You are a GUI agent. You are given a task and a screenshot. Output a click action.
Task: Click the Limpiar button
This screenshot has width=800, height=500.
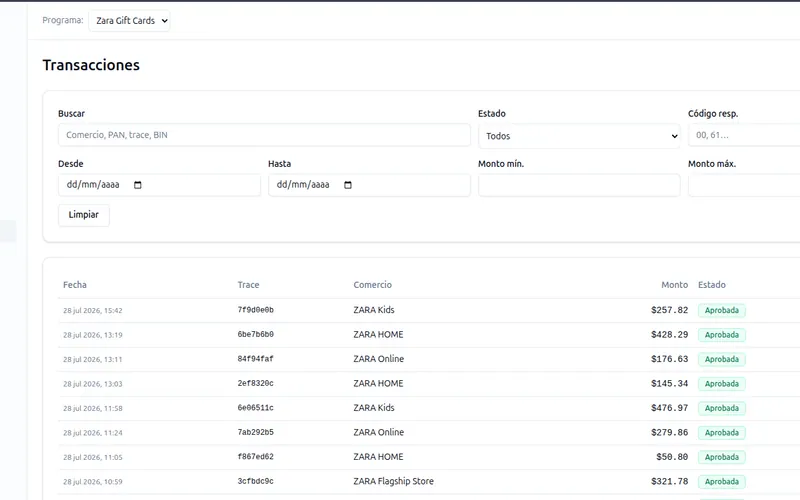[x=84, y=215]
